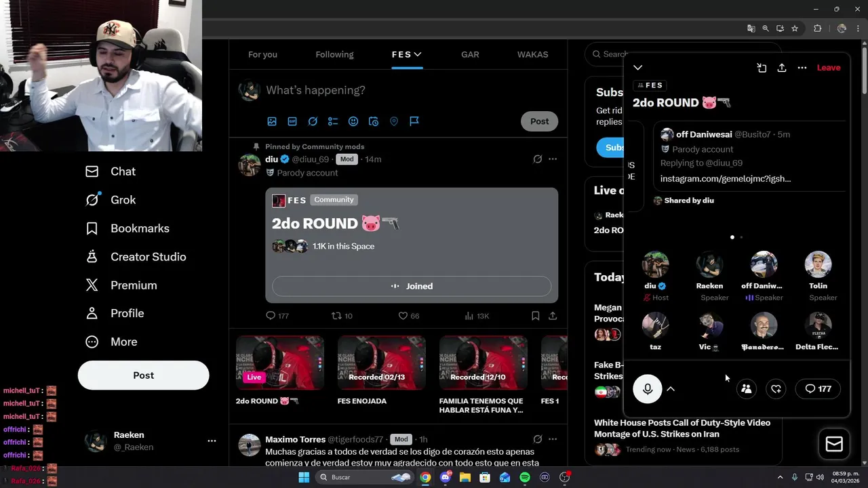Select speaker Tolin avatar in Space
Viewport: 868px width, 488px height.
tap(818, 264)
